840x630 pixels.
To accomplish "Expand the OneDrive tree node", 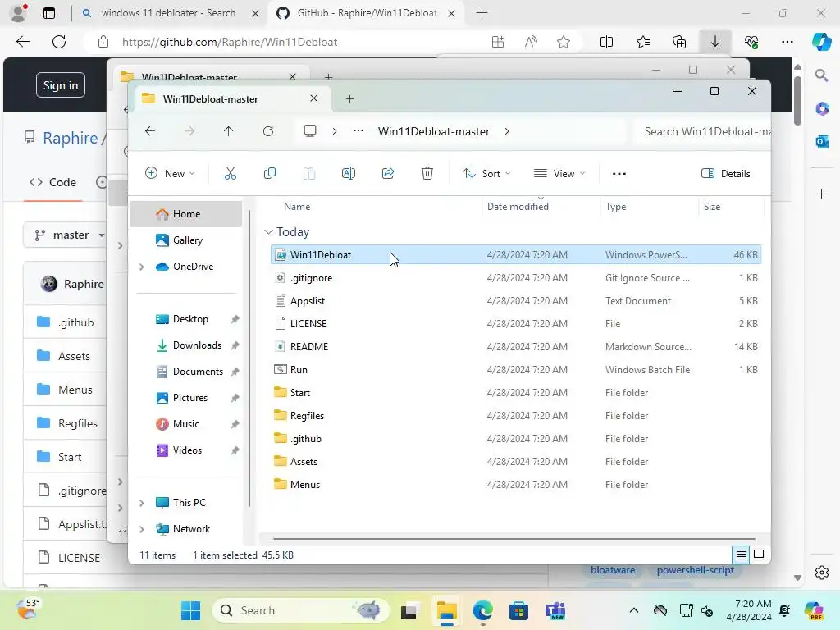I will pyautogui.click(x=141, y=267).
